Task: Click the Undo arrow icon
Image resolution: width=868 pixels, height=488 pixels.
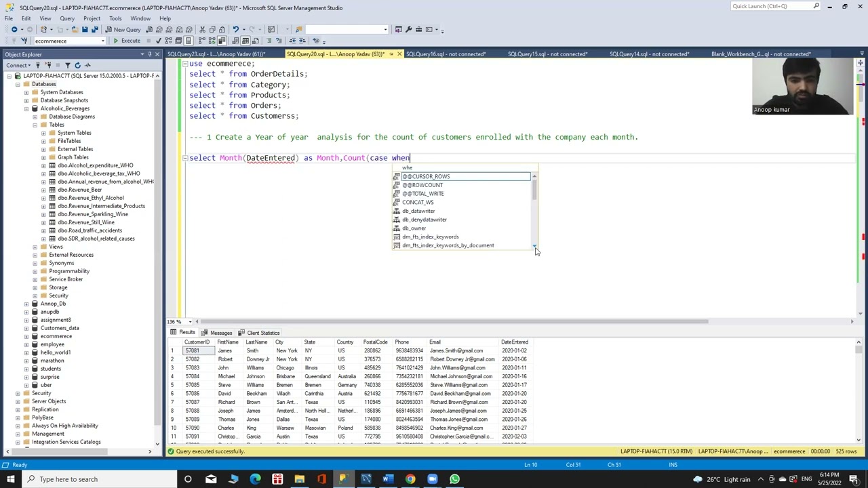Action: [x=235, y=29]
